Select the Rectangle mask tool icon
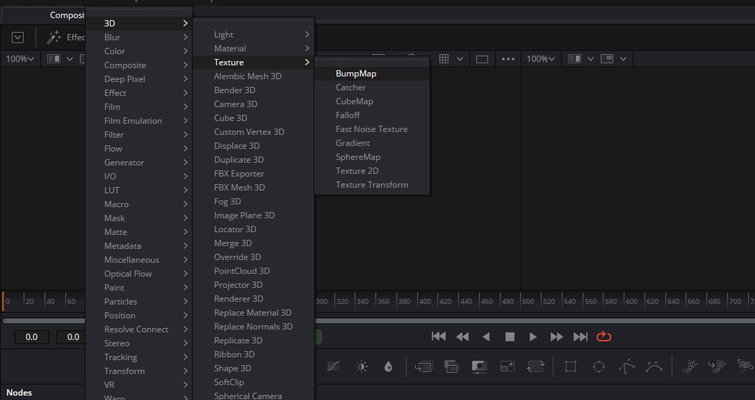The image size is (755, 400). point(571,367)
